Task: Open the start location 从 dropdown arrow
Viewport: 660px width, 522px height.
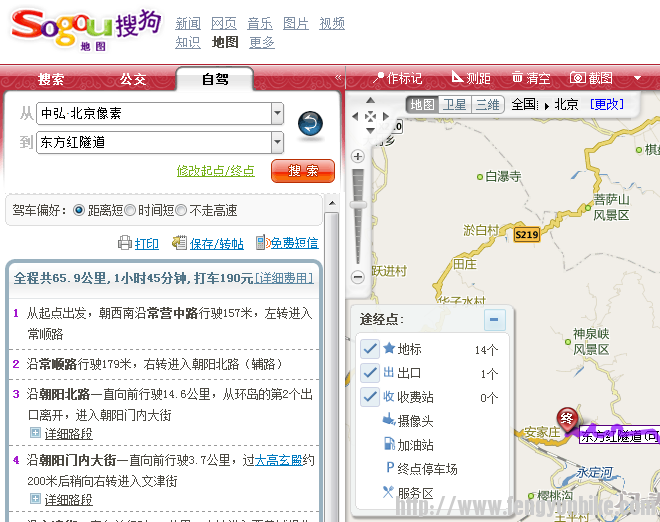Action: pyautogui.click(x=277, y=113)
